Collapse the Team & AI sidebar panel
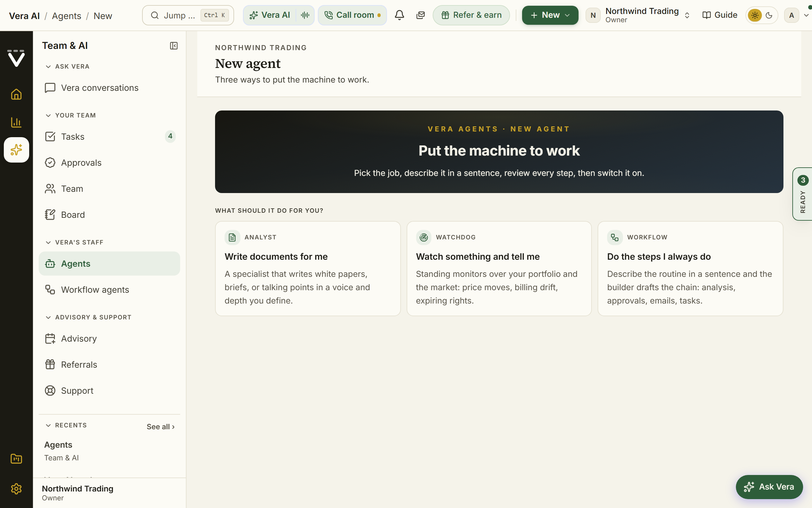This screenshot has width=812, height=508. tap(174, 46)
